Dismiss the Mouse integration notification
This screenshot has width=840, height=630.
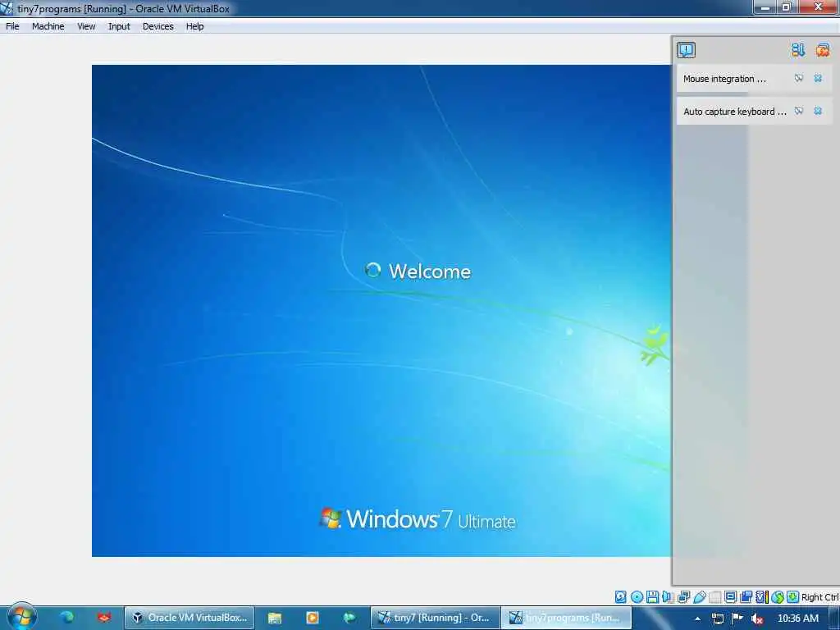click(818, 78)
